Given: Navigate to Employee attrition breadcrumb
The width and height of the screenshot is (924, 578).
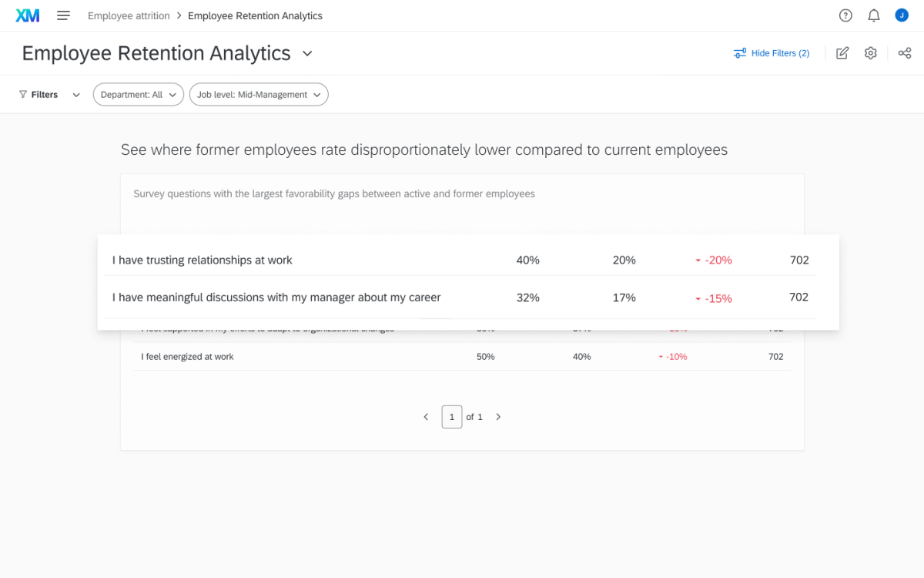Looking at the screenshot, I should pos(129,15).
